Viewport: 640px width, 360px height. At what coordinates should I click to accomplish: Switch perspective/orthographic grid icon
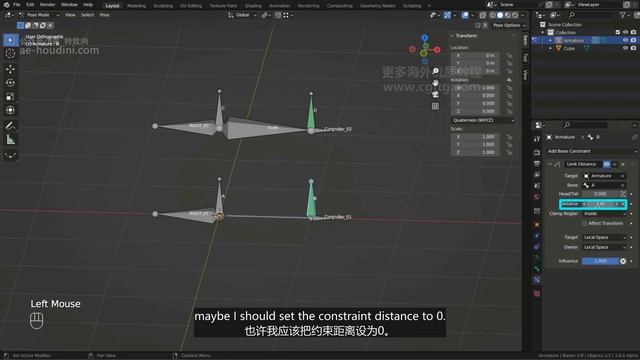click(436, 107)
